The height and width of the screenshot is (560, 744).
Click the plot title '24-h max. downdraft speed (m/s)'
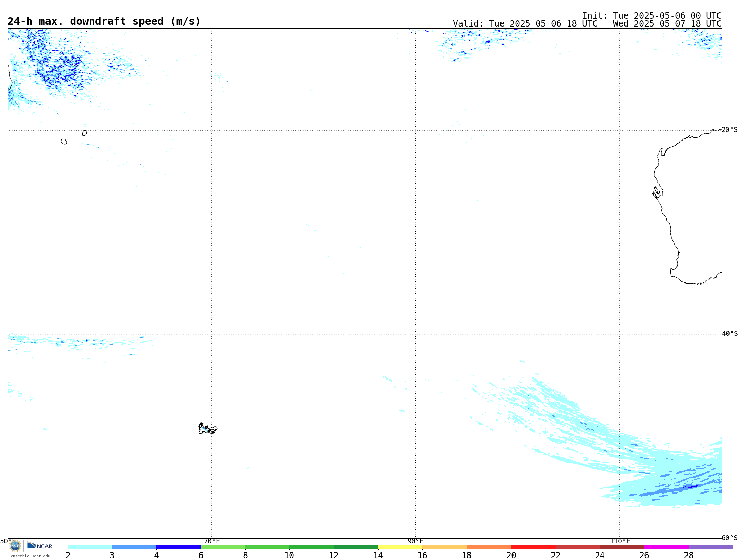[104, 21]
